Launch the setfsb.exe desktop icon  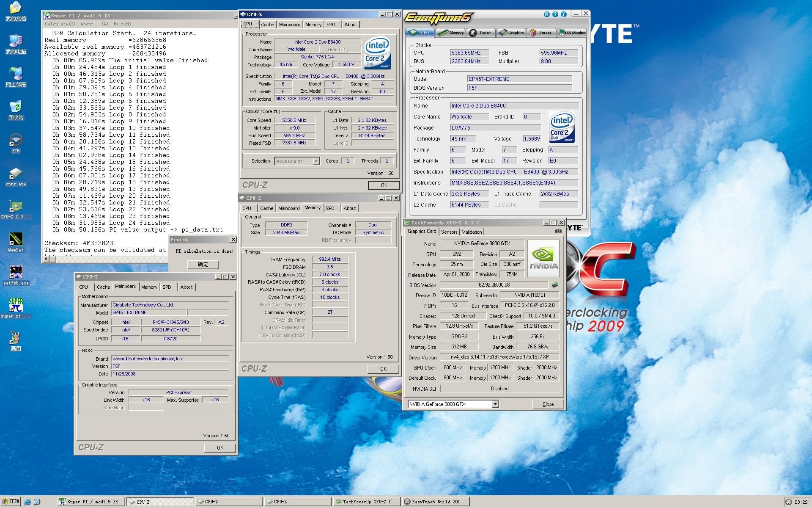16,276
